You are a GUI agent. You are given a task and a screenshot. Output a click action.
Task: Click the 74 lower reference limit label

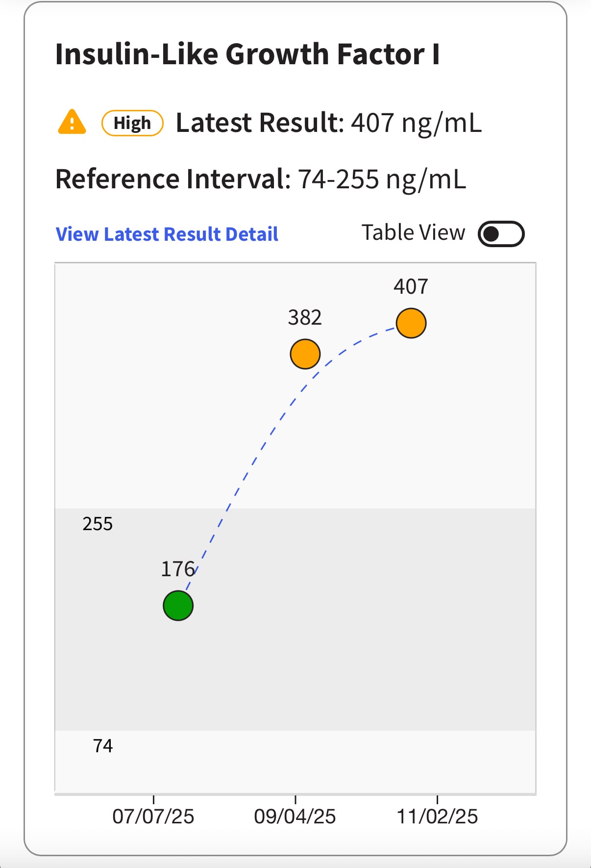coord(103,746)
